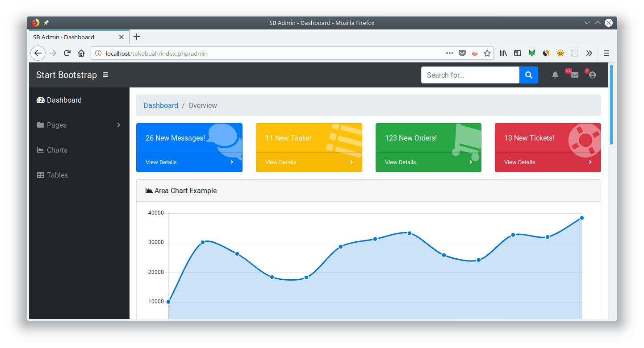This screenshot has height=348, width=644.
Task: Open the notifications bell icon
Action: tap(555, 75)
